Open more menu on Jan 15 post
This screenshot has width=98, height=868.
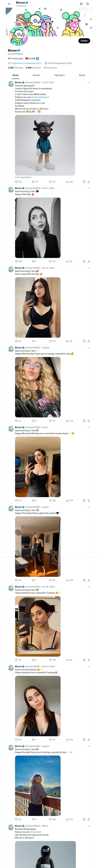(x=89, y=268)
